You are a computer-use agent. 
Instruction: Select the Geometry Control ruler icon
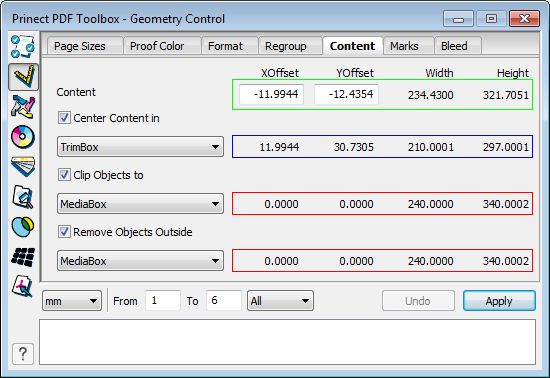24,76
